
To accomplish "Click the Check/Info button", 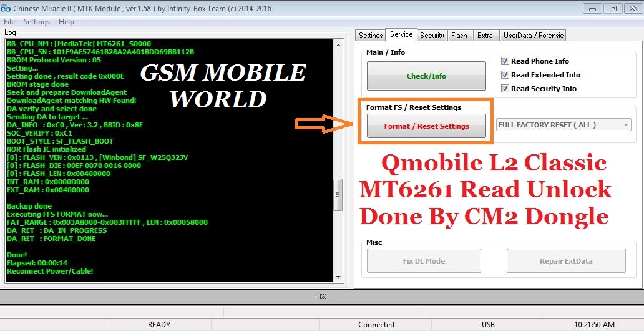I will coord(426,76).
